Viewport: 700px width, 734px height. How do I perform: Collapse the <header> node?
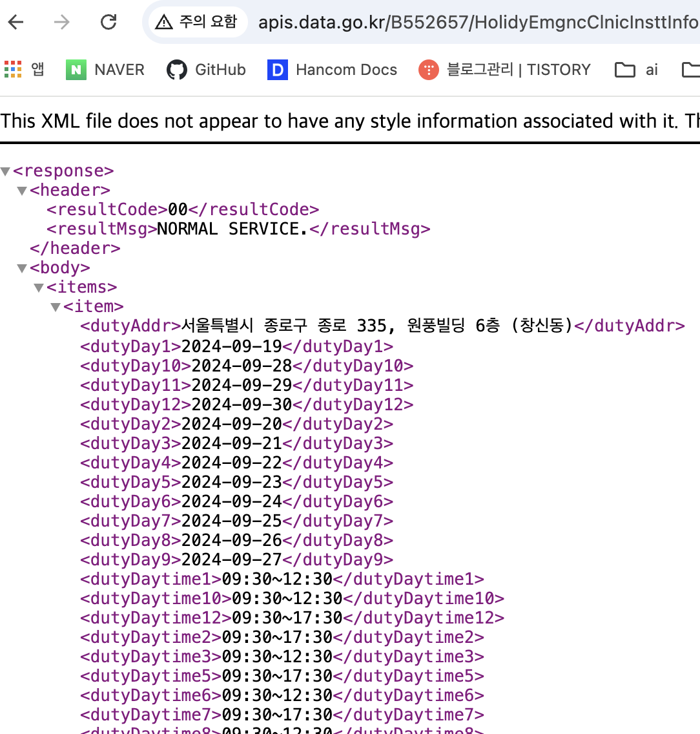[x=22, y=191]
